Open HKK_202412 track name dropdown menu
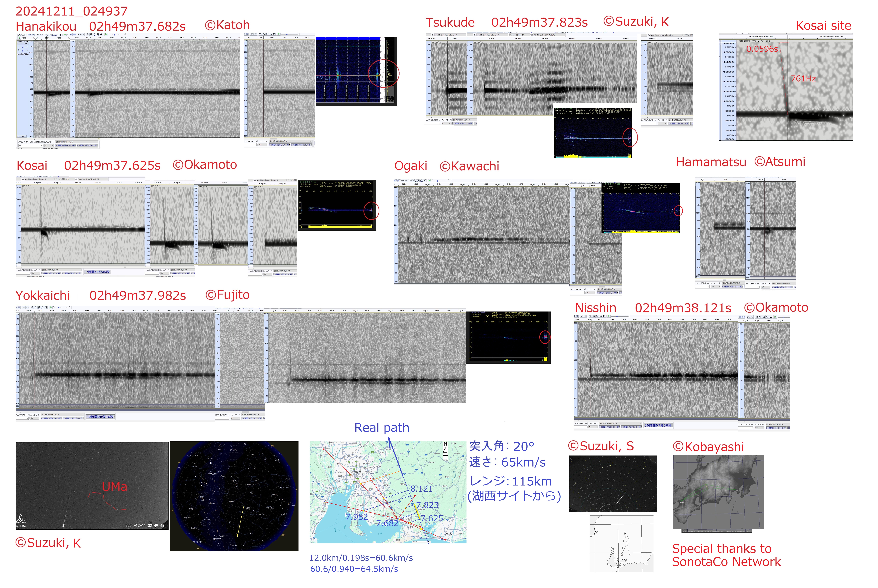The image size is (878, 588). pos(24,42)
